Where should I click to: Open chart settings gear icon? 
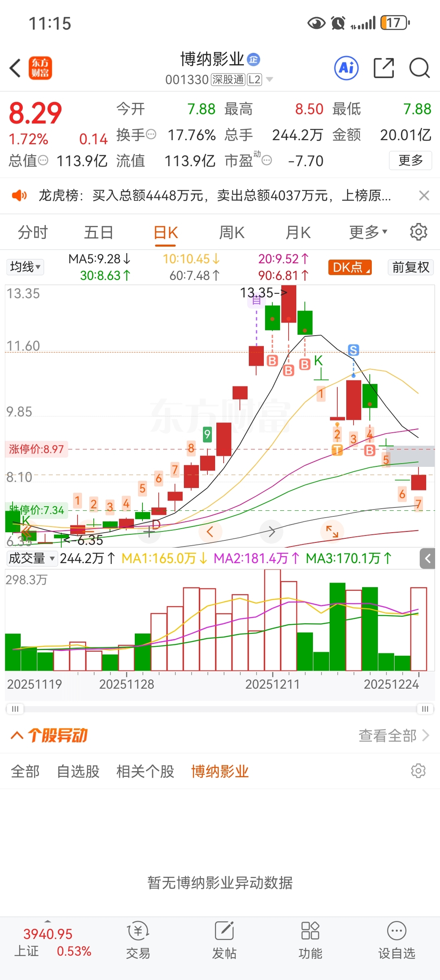(x=418, y=232)
